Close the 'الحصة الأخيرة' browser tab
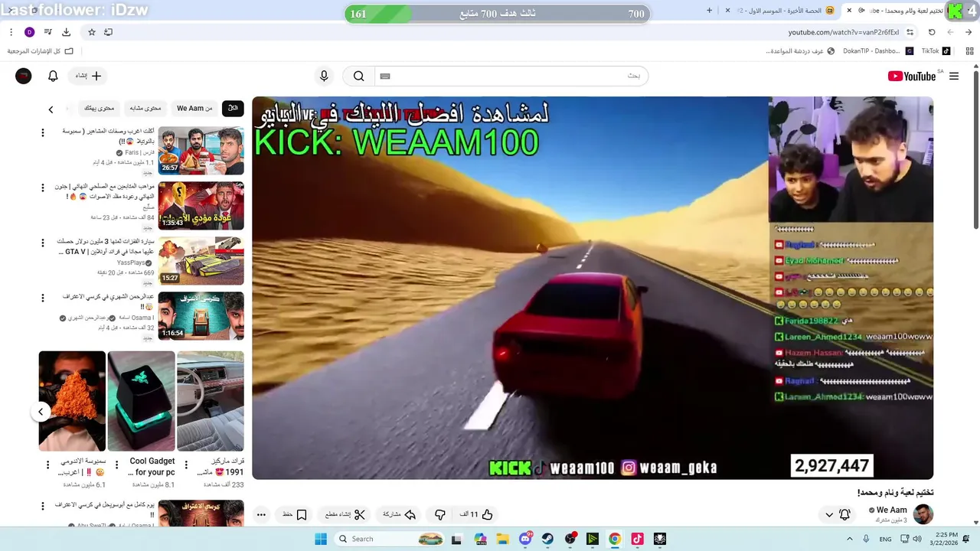This screenshot has height=551, width=980. pyautogui.click(x=727, y=11)
